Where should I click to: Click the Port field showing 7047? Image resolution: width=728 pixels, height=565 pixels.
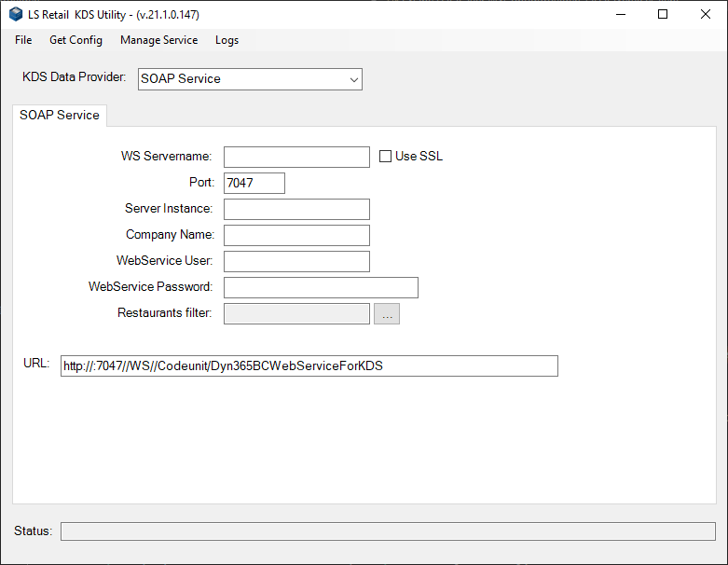pyautogui.click(x=254, y=183)
